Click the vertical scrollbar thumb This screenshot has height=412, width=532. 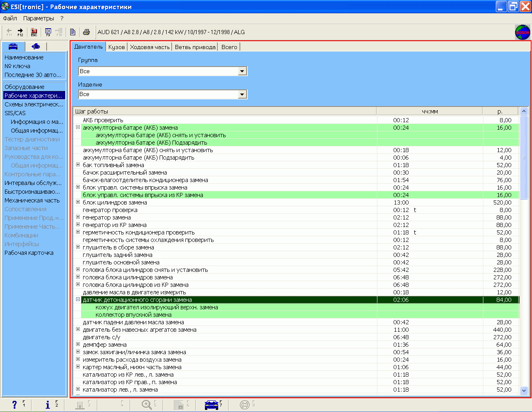click(x=524, y=158)
